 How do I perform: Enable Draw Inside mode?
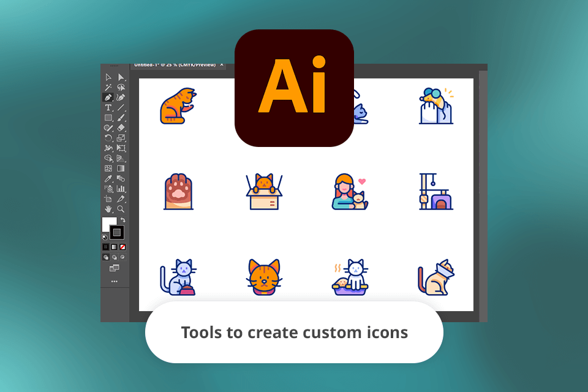coord(123,257)
